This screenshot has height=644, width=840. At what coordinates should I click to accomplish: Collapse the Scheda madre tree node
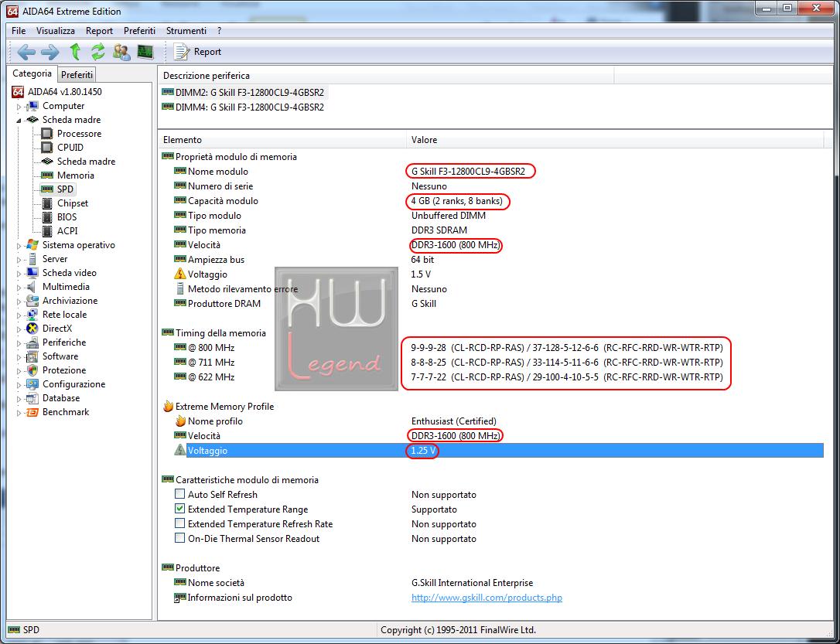(x=19, y=121)
